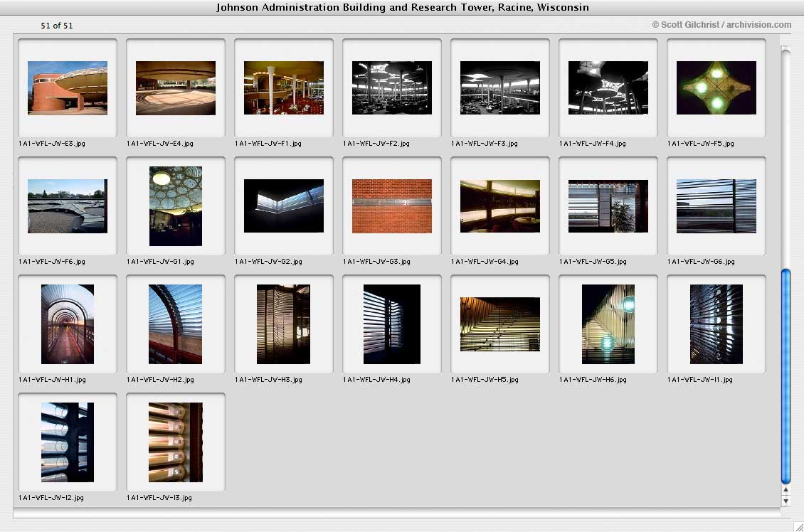Select thumbnail 1A1-WFL-JW-F2.jpg
The width and height of the screenshot is (804, 532).
[x=392, y=87]
